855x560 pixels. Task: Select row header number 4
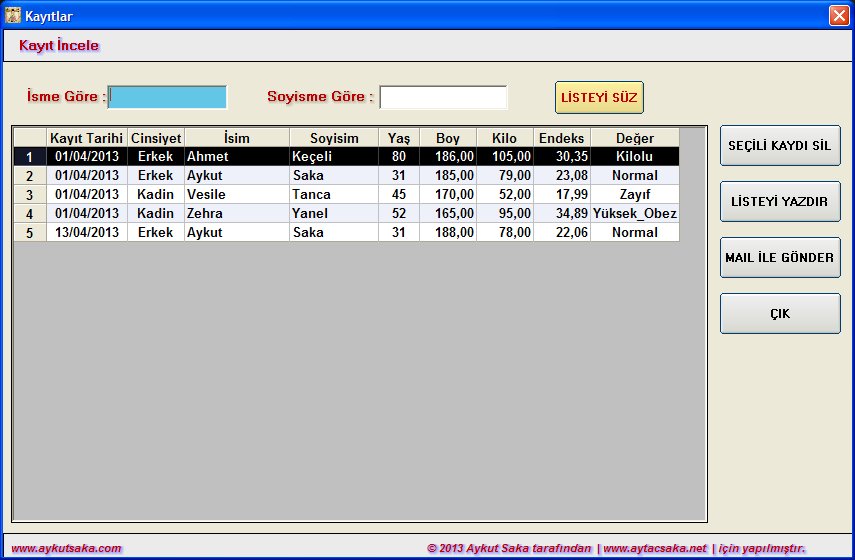tap(30, 214)
